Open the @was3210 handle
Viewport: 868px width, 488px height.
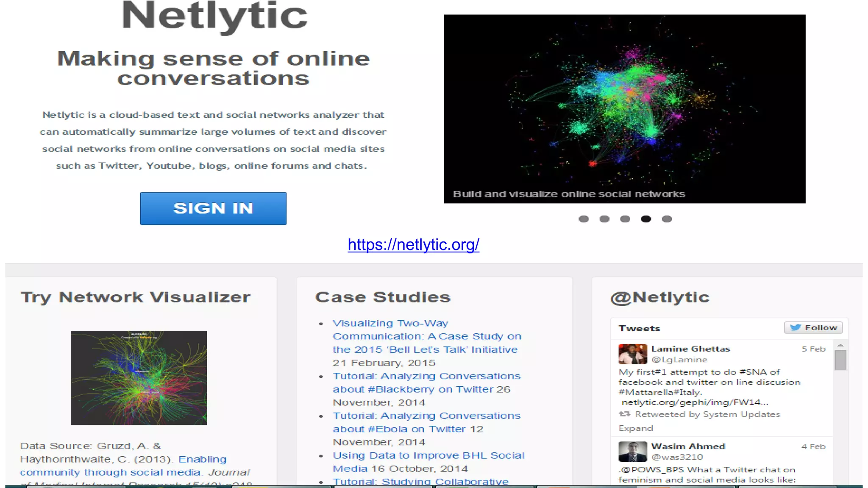click(677, 457)
